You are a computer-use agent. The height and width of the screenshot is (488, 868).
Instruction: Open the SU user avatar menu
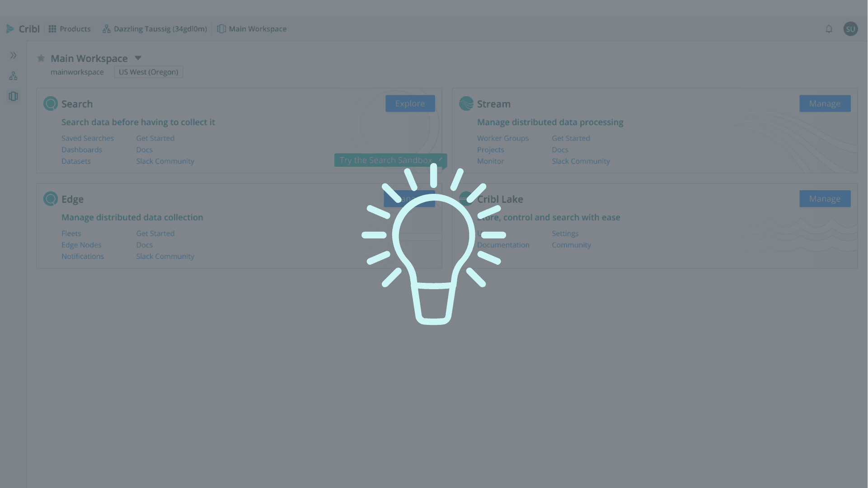[850, 29]
